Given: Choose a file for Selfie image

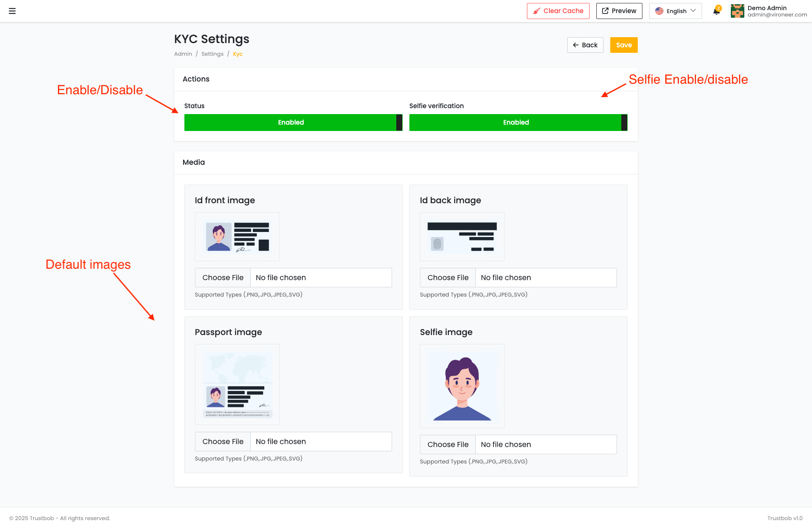Looking at the screenshot, I should (448, 444).
